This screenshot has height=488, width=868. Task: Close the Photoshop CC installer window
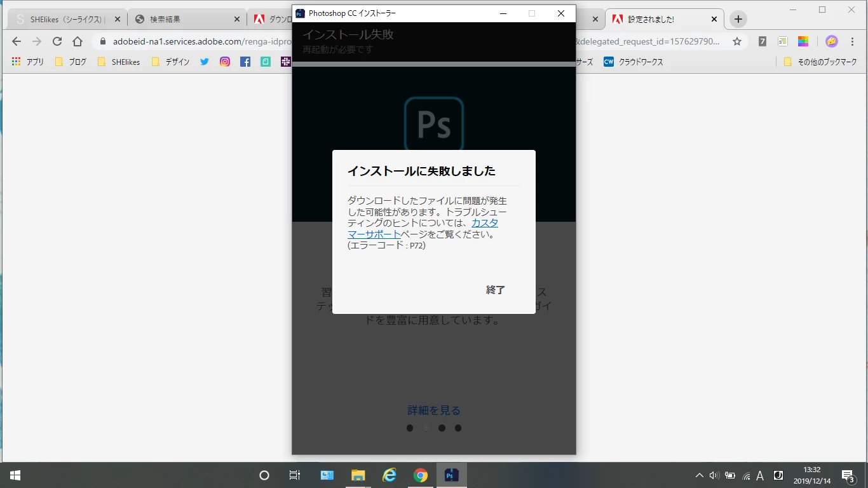pyautogui.click(x=561, y=13)
